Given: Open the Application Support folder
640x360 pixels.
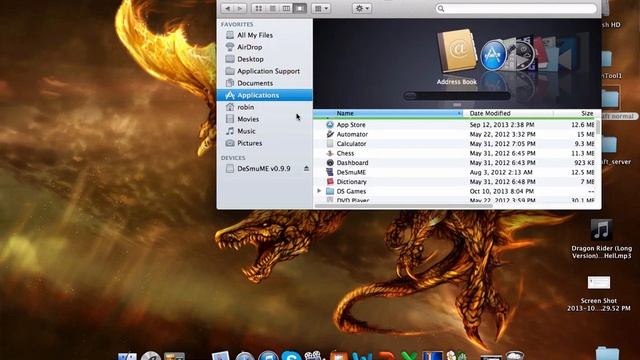Looking at the screenshot, I should click(264, 71).
